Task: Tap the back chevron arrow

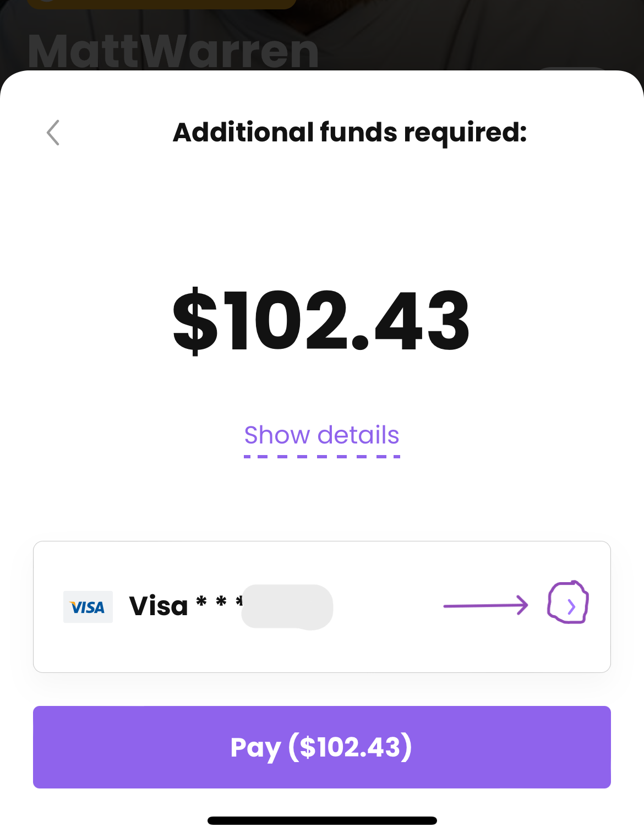Action: pyautogui.click(x=53, y=133)
